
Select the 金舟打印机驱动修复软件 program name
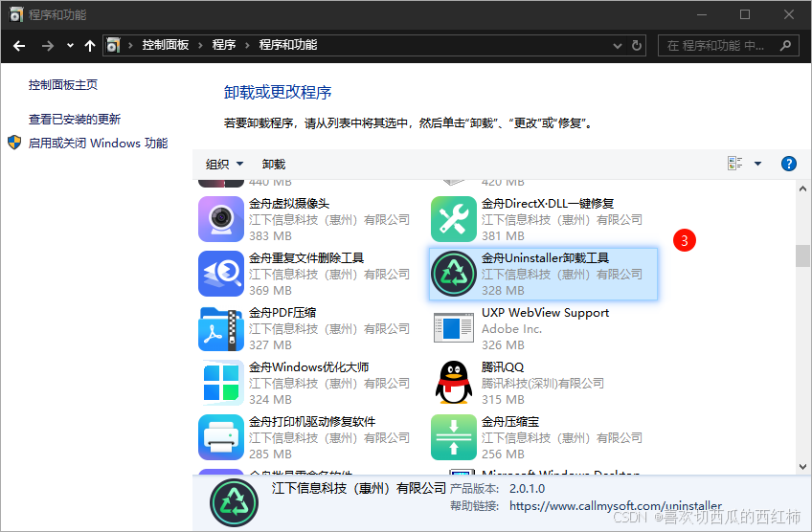[312, 422]
